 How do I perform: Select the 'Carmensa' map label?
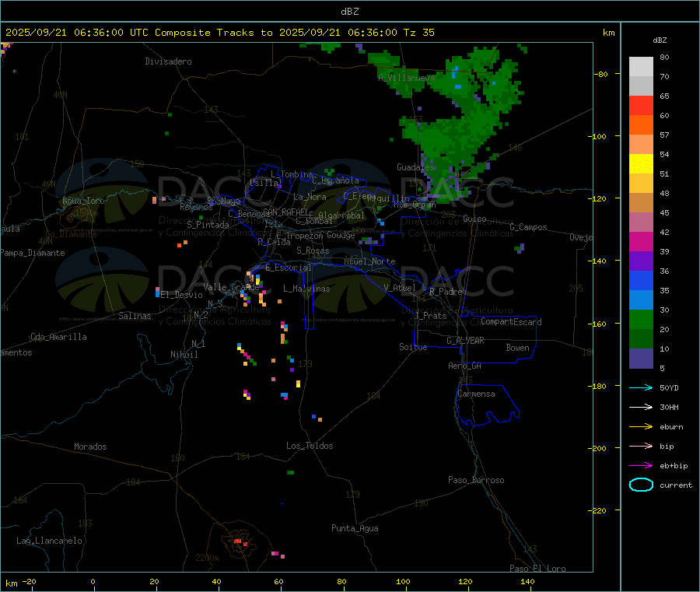coord(476,394)
